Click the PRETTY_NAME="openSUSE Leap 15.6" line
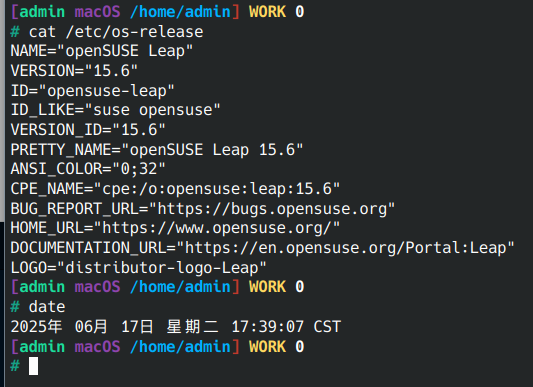 click(x=157, y=150)
